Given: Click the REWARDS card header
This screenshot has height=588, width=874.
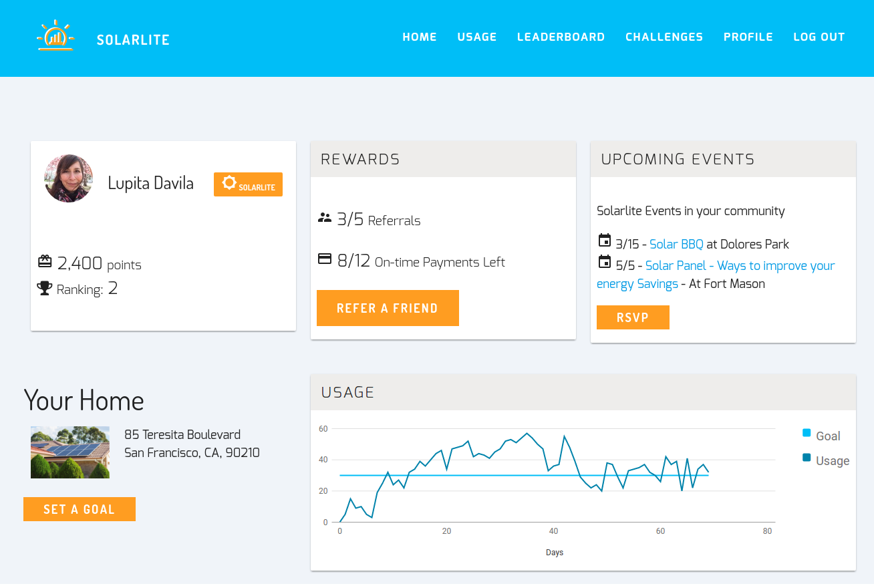Looking at the screenshot, I should click(443, 159).
